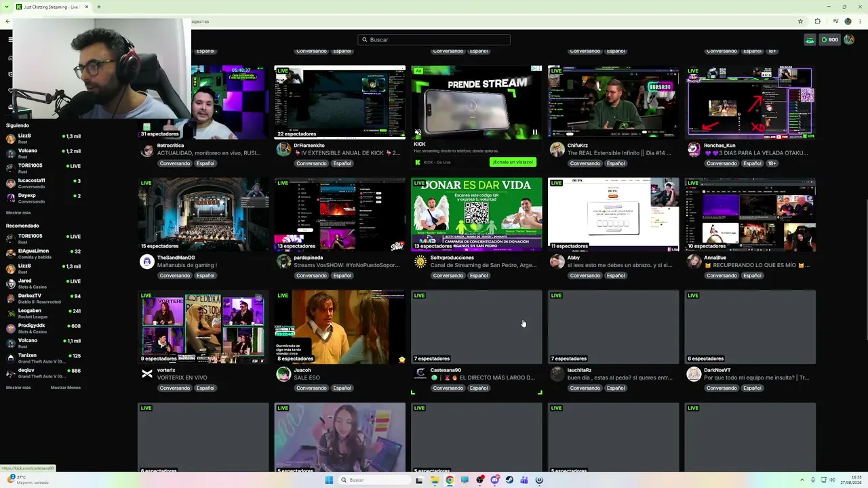Viewport: 868px width, 488px height.
Task: Open Jared Slots & Casino channel
Action: (x=43, y=283)
